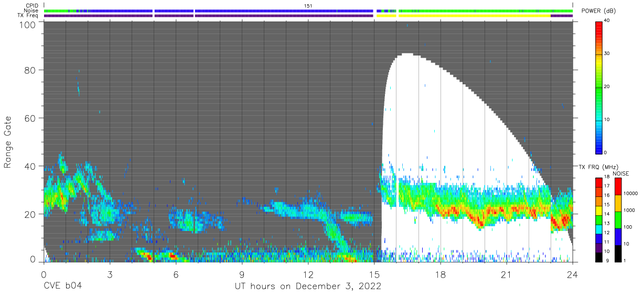Click UT hour tick label '21'
The image size is (644, 297).
(x=507, y=274)
